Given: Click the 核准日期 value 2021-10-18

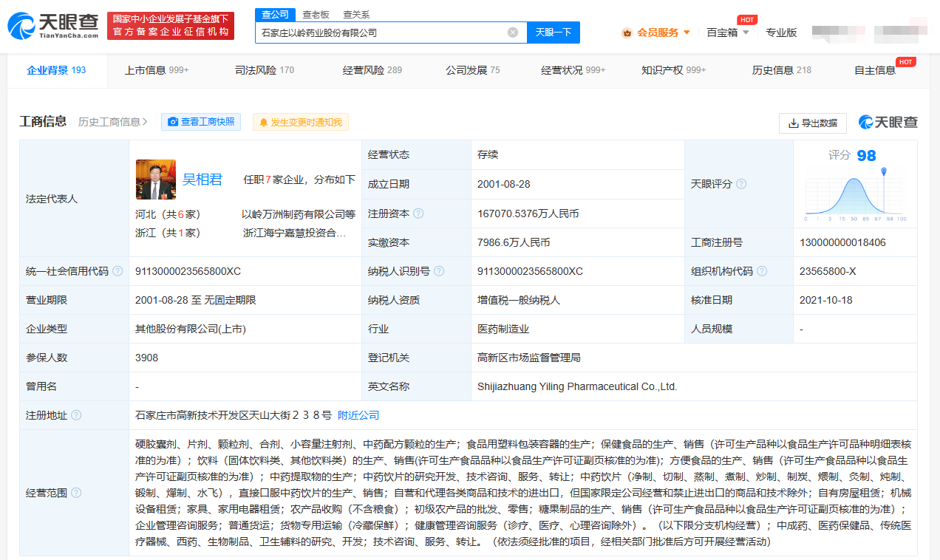Looking at the screenshot, I should pos(826,300).
